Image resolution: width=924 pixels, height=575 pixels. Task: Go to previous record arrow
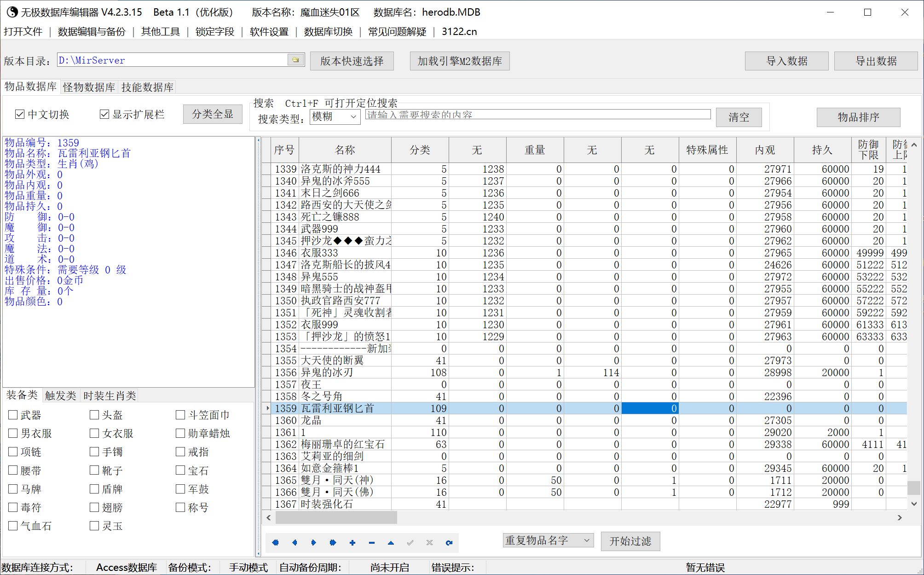coord(295,542)
